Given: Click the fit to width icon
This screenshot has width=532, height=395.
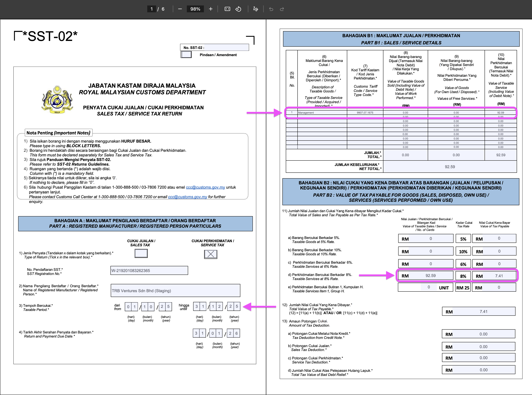Looking at the screenshot, I should coord(227,9).
